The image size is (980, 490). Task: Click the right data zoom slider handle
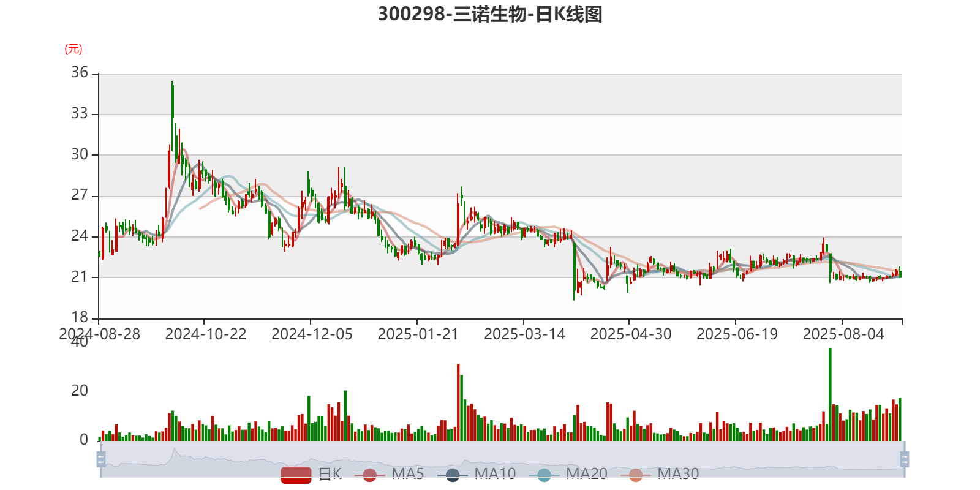pyautogui.click(x=905, y=459)
